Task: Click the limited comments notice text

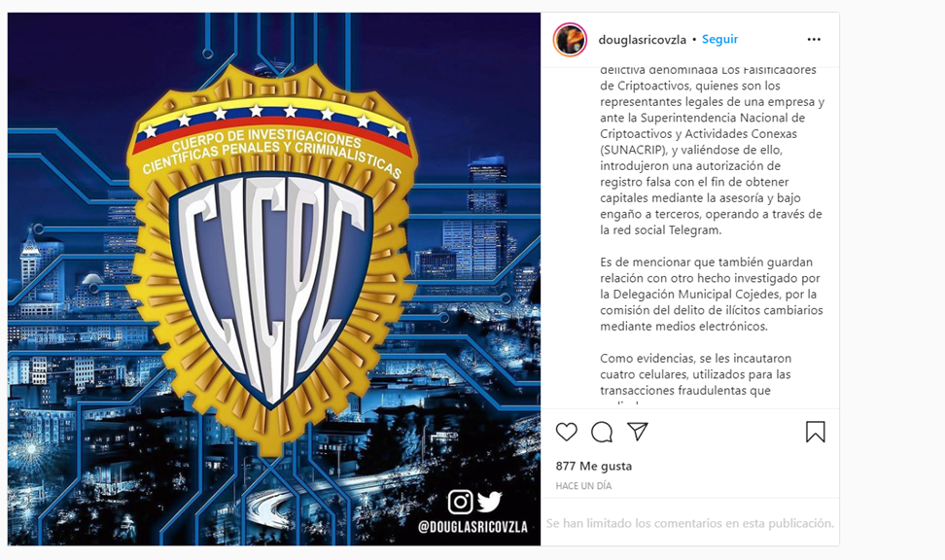Action: tap(690, 523)
